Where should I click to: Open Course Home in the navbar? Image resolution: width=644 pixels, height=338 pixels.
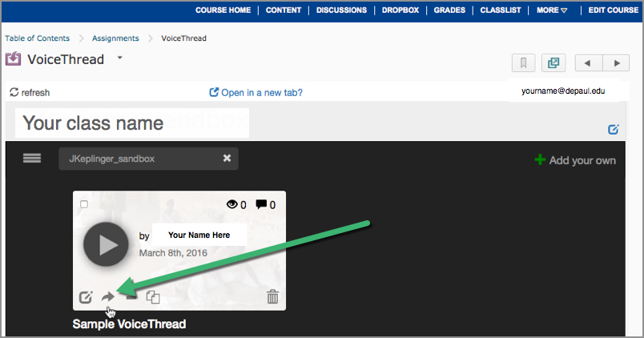pos(223,10)
